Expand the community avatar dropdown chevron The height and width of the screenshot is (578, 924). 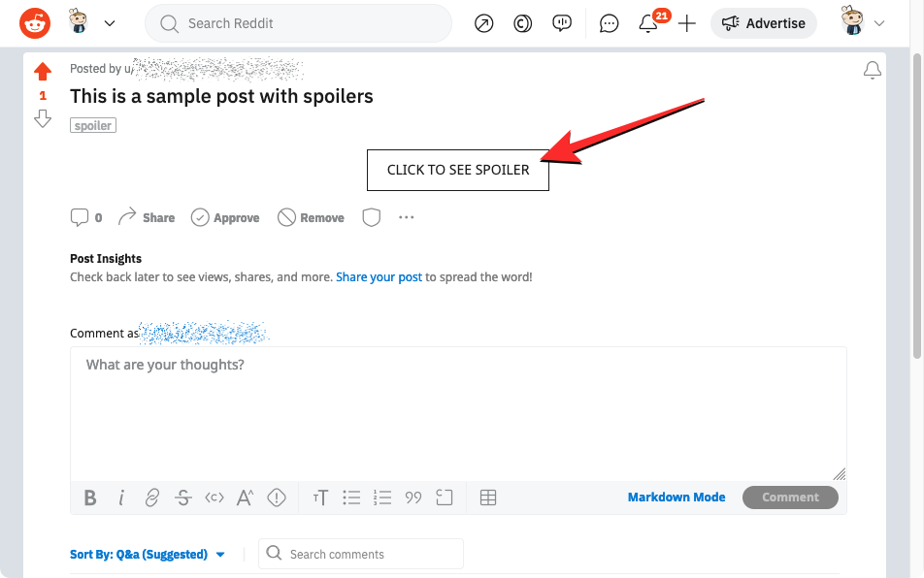coord(110,23)
